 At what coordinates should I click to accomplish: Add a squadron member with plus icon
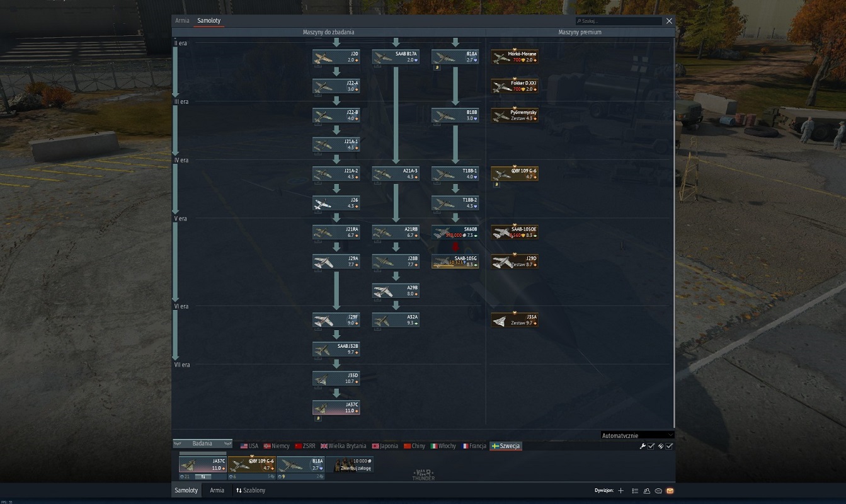620,491
